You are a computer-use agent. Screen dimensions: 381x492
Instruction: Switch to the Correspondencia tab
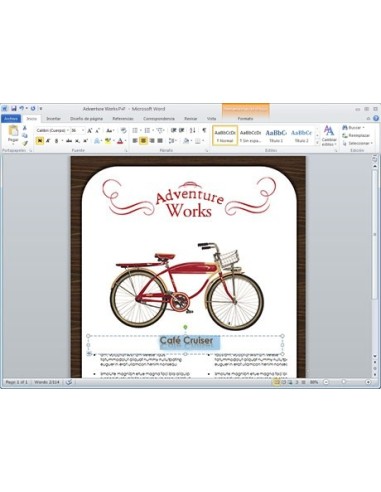(x=159, y=119)
